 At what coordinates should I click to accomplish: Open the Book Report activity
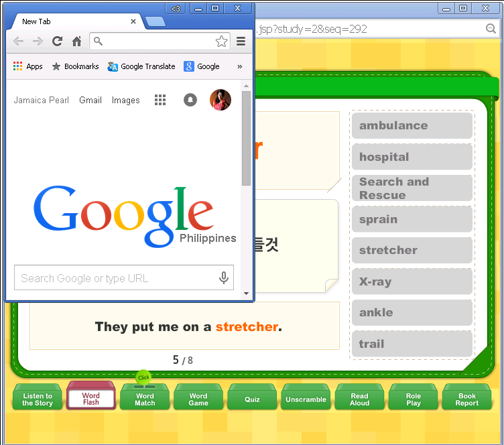coord(466,397)
